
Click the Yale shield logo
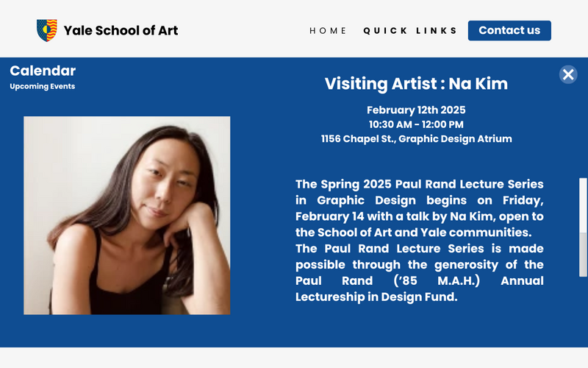[47, 30]
